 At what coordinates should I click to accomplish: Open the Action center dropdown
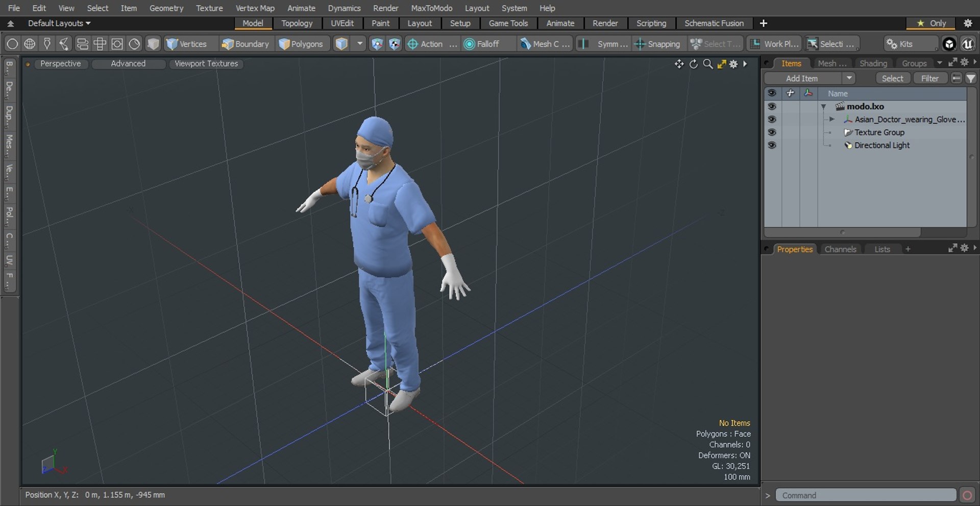432,44
